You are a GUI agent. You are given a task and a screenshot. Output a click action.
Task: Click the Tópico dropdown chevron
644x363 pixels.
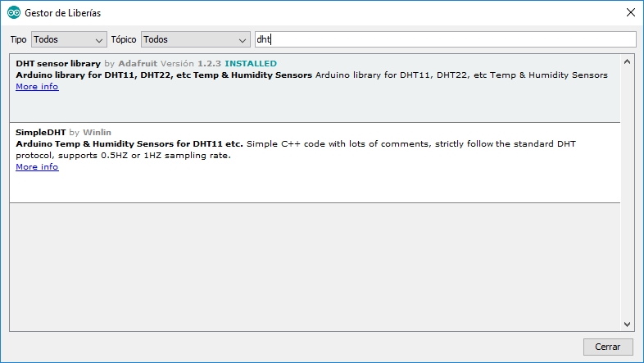(243, 40)
